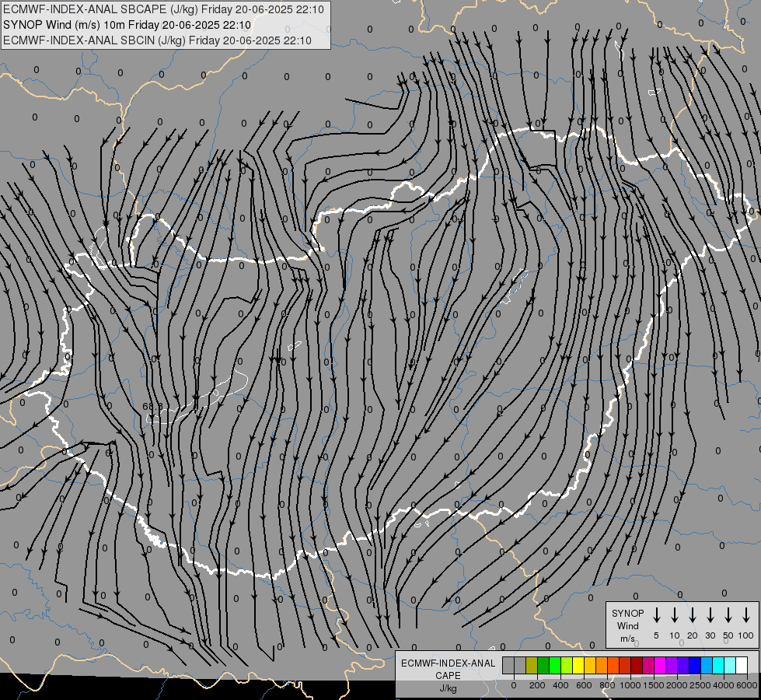Pick the bright green CAPE swatch

(555, 665)
